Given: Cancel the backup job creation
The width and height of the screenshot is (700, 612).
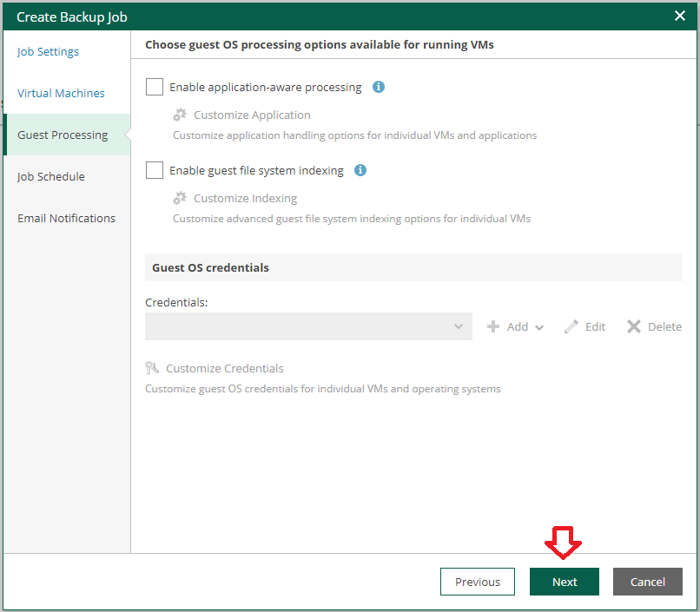Looking at the screenshot, I should coord(648,582).
